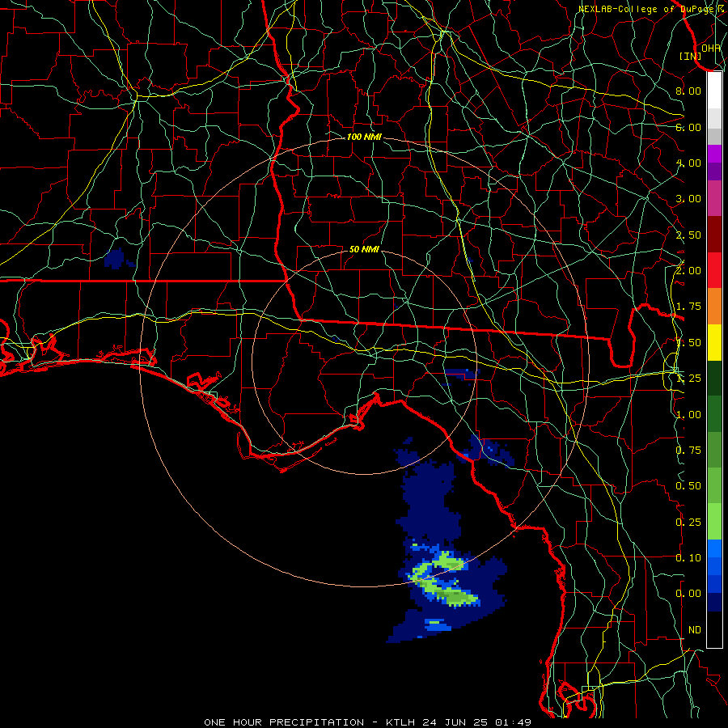The image size is (728, 728).
Task: Click the 100 NMI range ring label
Action: [x=364, y=137]
